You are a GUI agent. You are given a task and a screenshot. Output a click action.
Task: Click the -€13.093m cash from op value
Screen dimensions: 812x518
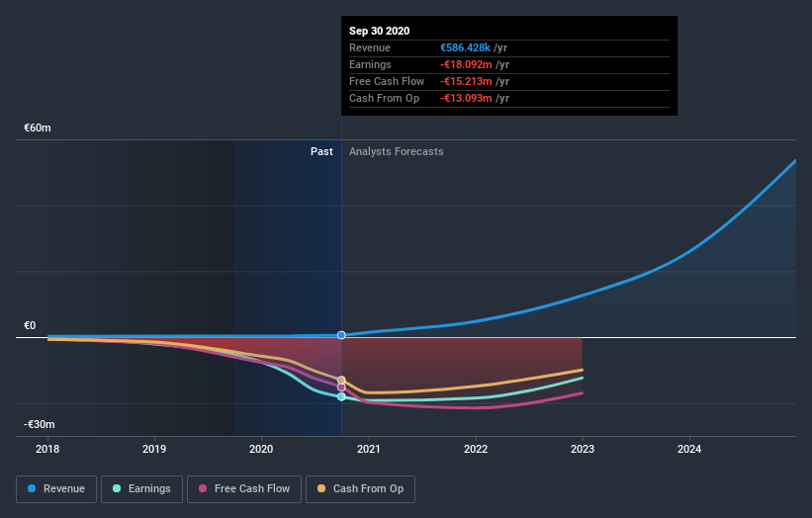[x=466, y=98]
